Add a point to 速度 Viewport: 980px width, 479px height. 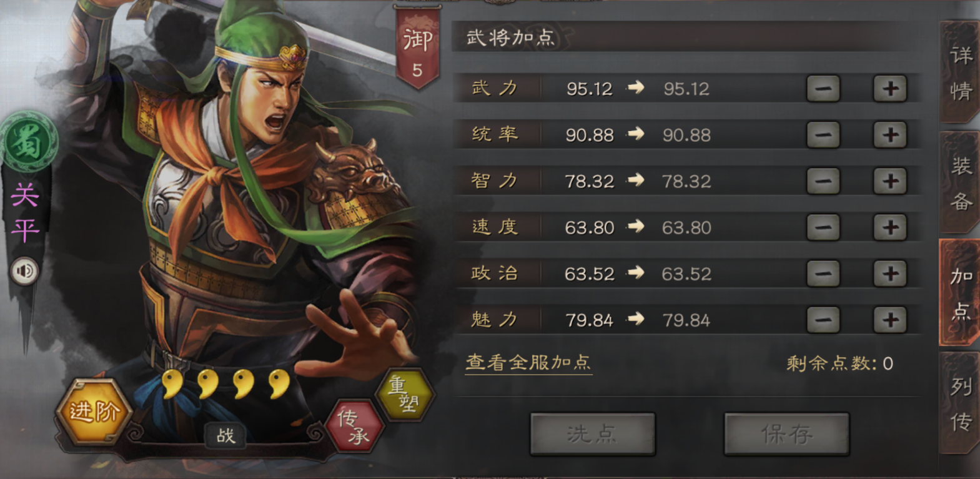890,227
